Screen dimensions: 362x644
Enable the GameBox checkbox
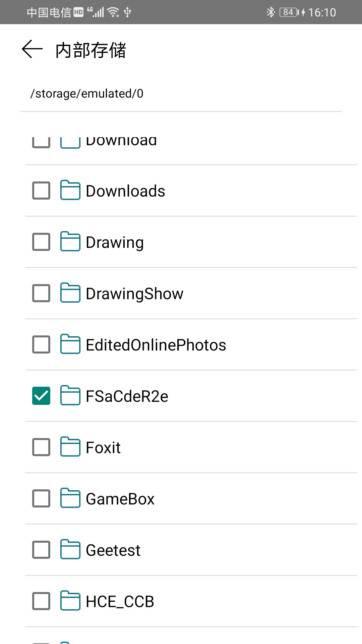[41, 498]
